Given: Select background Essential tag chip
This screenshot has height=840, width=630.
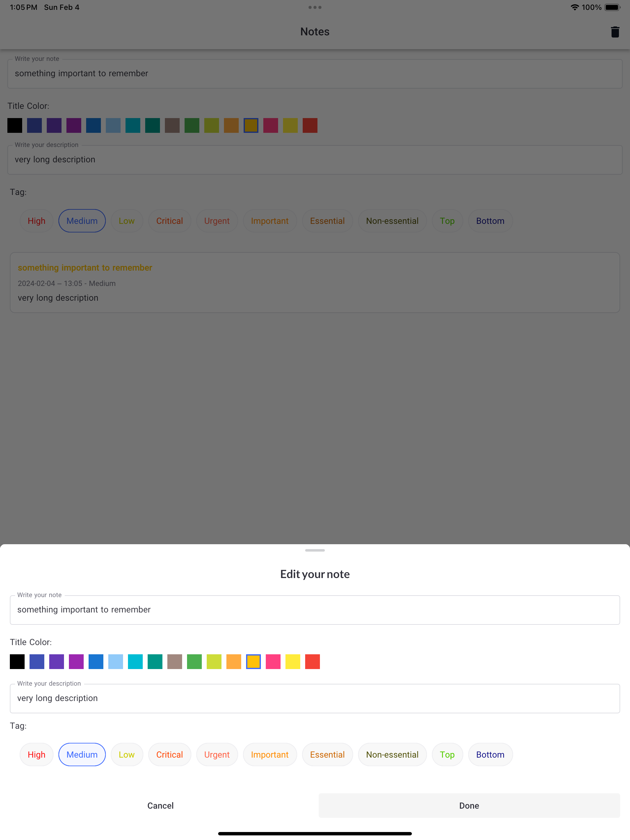Looking at the screenshot, I should (328, 221).
